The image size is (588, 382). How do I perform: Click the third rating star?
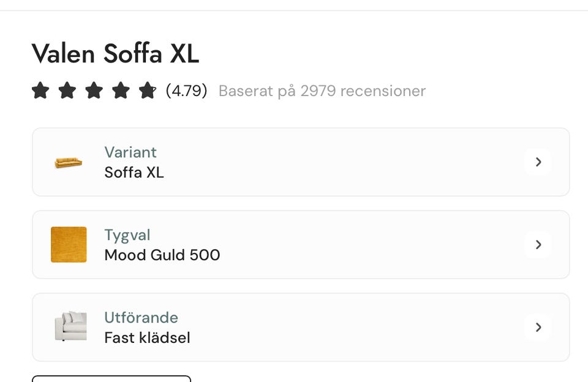pyautogui.click(x=94, y=91)
